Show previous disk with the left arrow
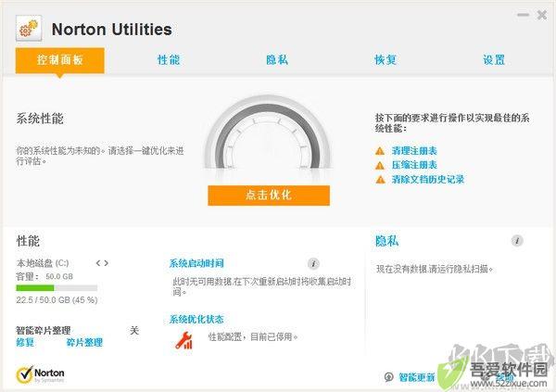The width and height of the screenshot is (556, 392). point(98,263)
